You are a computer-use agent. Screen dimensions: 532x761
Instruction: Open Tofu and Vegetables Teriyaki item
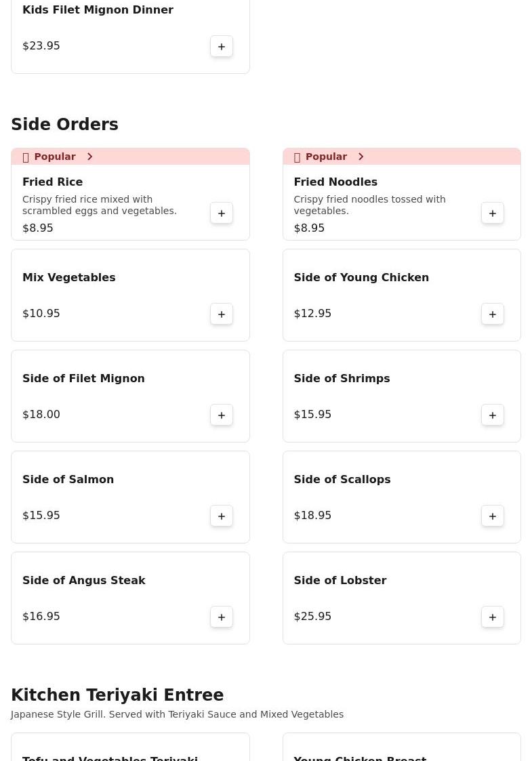[110, 756]
